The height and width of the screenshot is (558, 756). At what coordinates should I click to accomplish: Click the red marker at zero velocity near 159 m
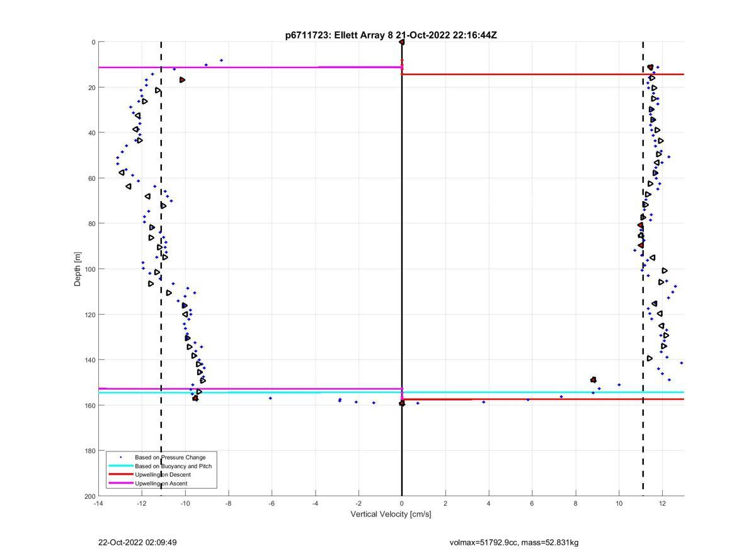[402, 404]
